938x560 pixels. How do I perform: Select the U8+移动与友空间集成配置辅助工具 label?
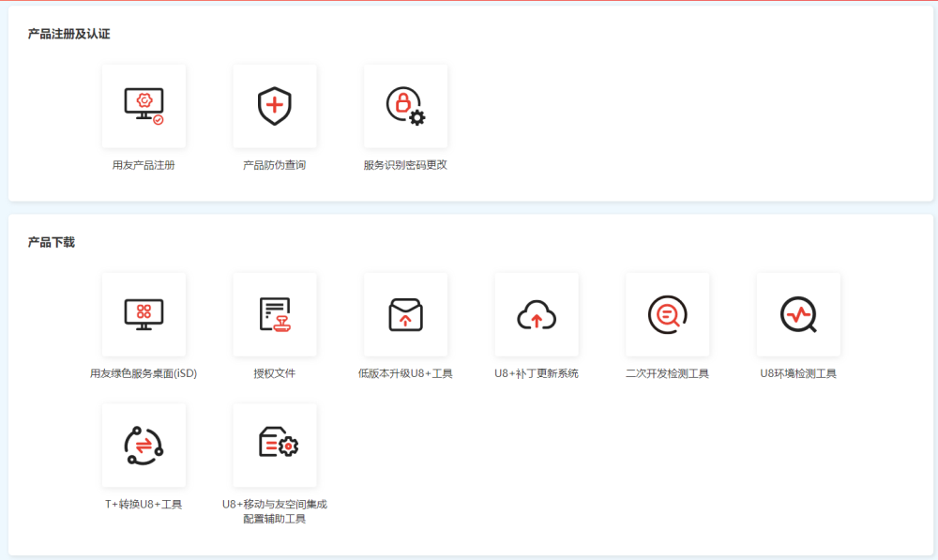click(275, 511)
